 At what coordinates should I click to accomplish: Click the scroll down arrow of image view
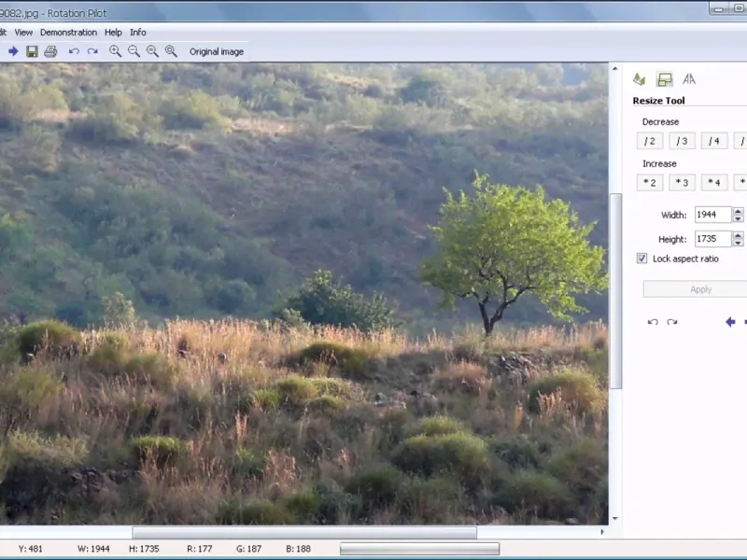tap(615, 518)
